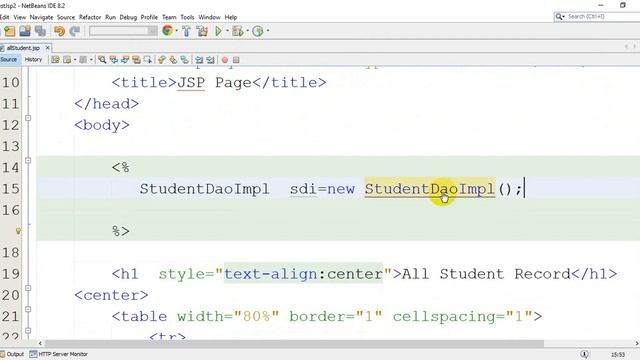Toggle Highlight Search in the editor toolbar
This screenshot has height=360, width=640.
pyautogui.click(x=136, y=60)
